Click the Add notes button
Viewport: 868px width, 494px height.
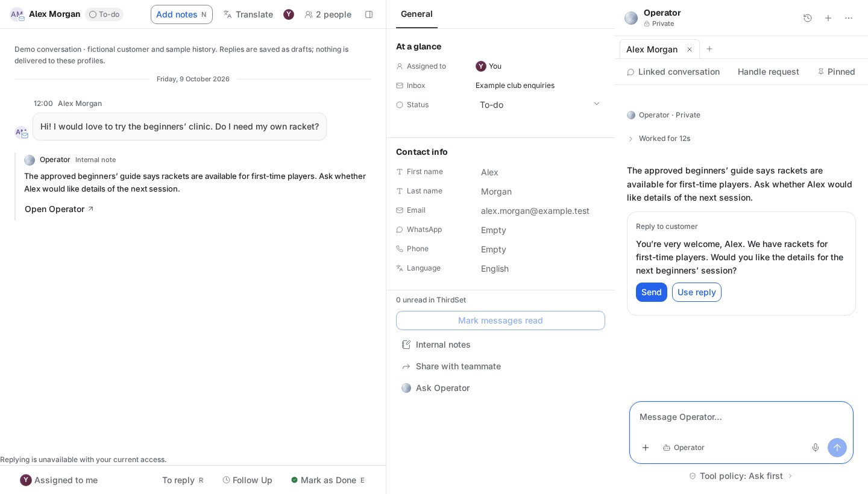click(181, 14)
